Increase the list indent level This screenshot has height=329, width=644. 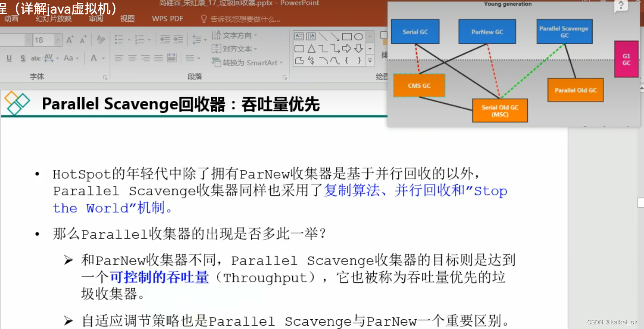pyautogui.click(x=178, y=40)
